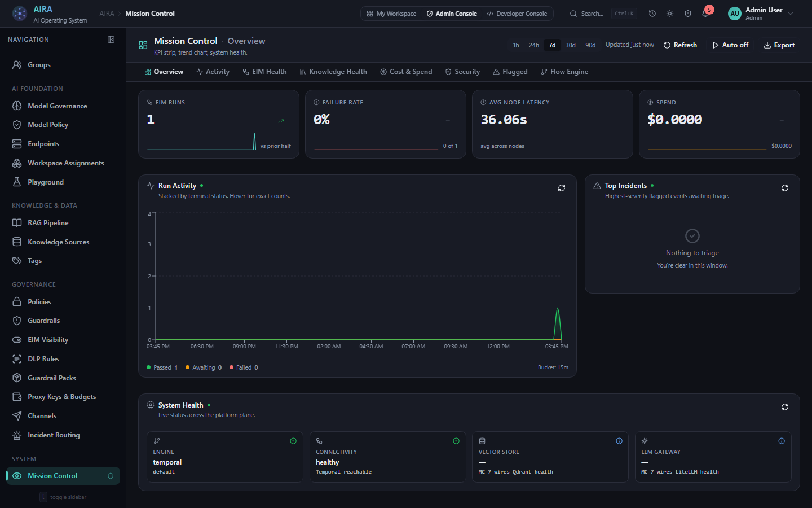Open the Knowledge Health tab
This screenshot has width=812, height=508.
point(333,72)
